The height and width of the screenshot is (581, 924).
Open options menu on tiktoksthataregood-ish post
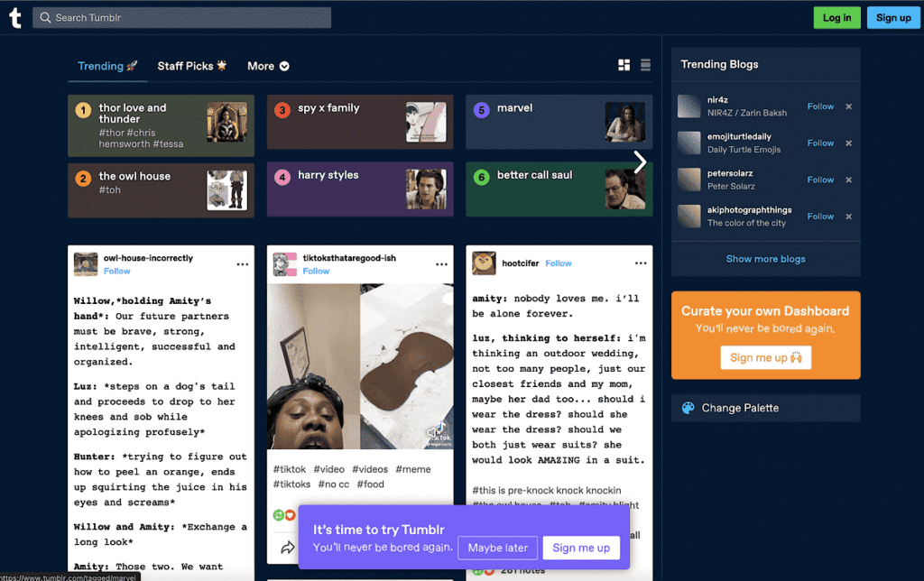pyautogui.click(x=441, y=264)
